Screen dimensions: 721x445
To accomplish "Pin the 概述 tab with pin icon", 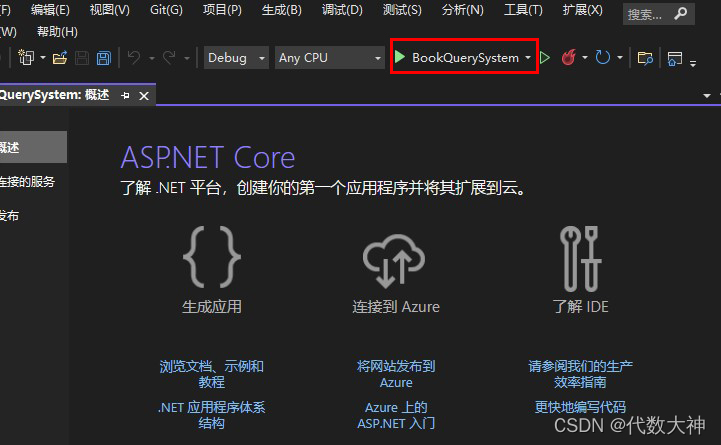I will click(125, 96).
